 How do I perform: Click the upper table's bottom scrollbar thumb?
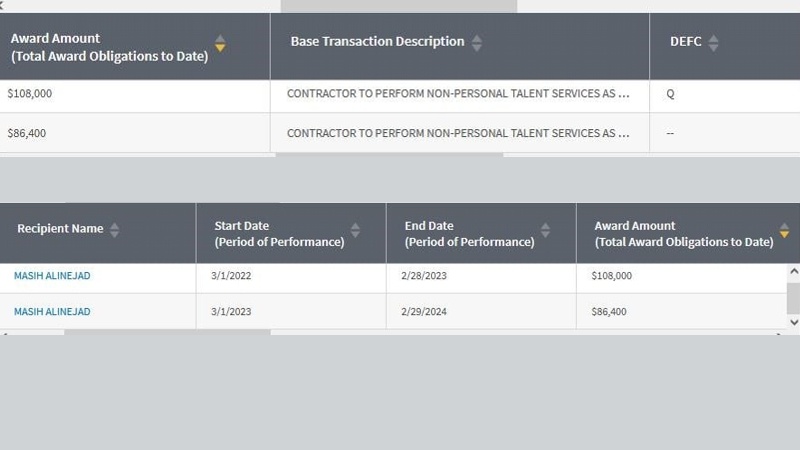389,155
